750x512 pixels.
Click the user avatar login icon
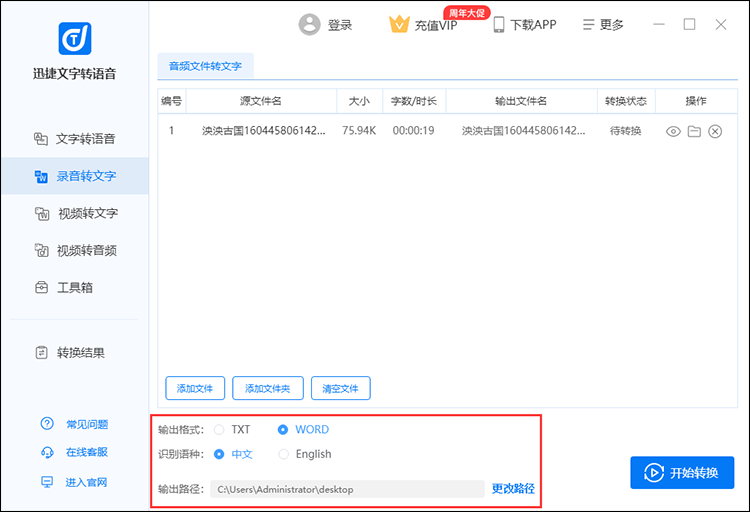pos(309,24)
